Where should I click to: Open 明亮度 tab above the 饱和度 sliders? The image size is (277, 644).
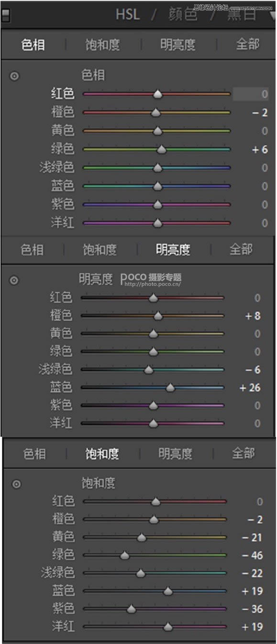click(176, 453)
